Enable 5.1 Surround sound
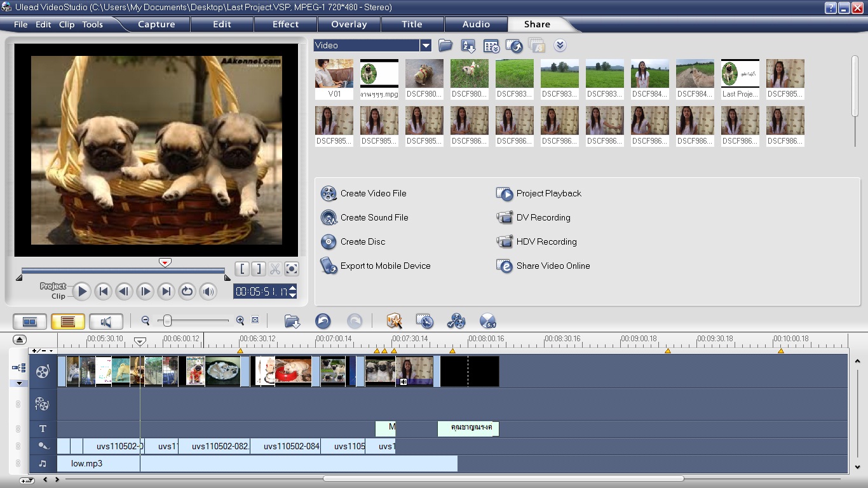868x488 pixels. coord(487,322)
